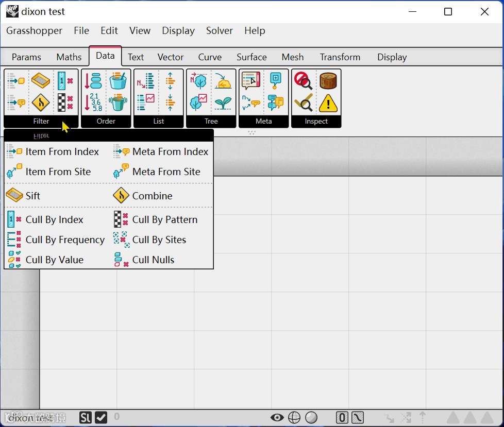
Task: Toggle the shaded sphere icon in the status bar
Action: tap(311, 418)
